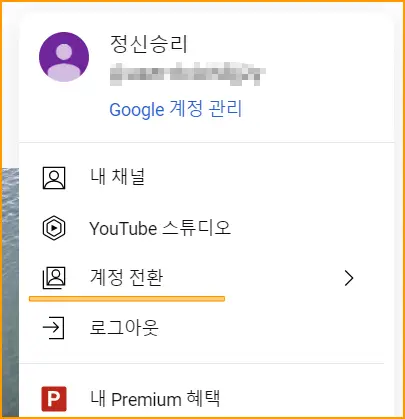Click the red Premium P icon
This screenshot has width=405, height=419.
click(54, 399)
